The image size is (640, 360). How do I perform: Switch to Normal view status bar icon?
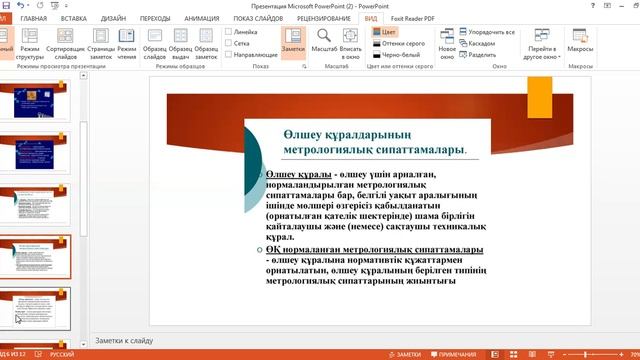pos(495,354)
